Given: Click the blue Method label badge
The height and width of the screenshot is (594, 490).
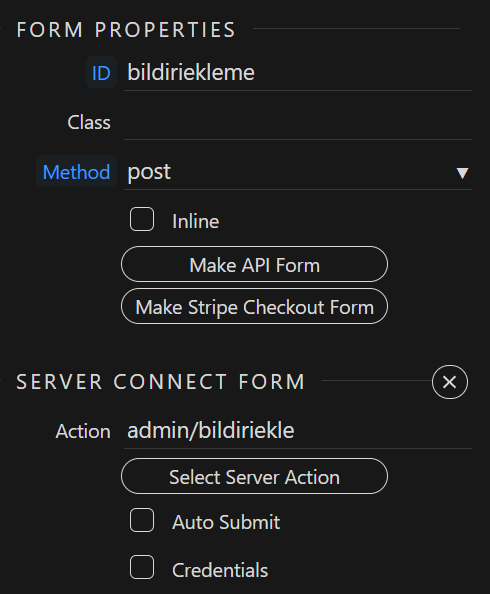Looking at the screenshot, I should (x=76, y=172).
